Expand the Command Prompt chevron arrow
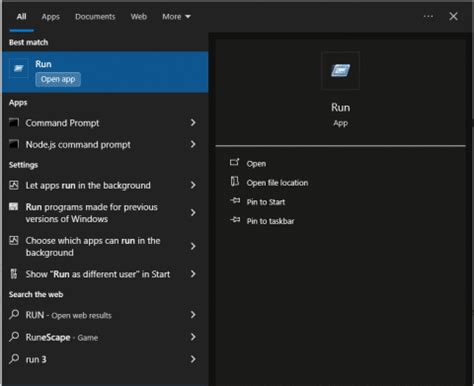474x386 pixels. click(193, 123)
